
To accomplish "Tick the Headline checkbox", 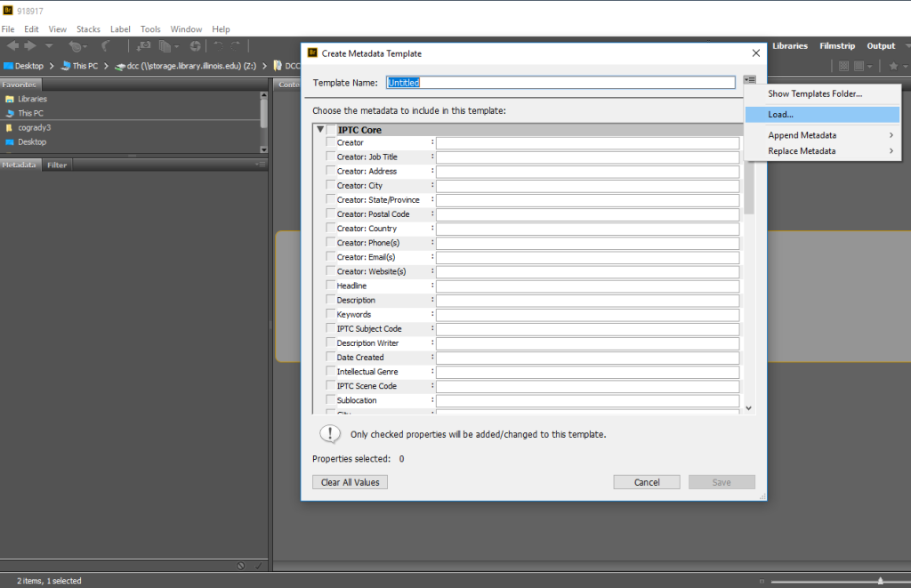I will [x=331, y=286].
